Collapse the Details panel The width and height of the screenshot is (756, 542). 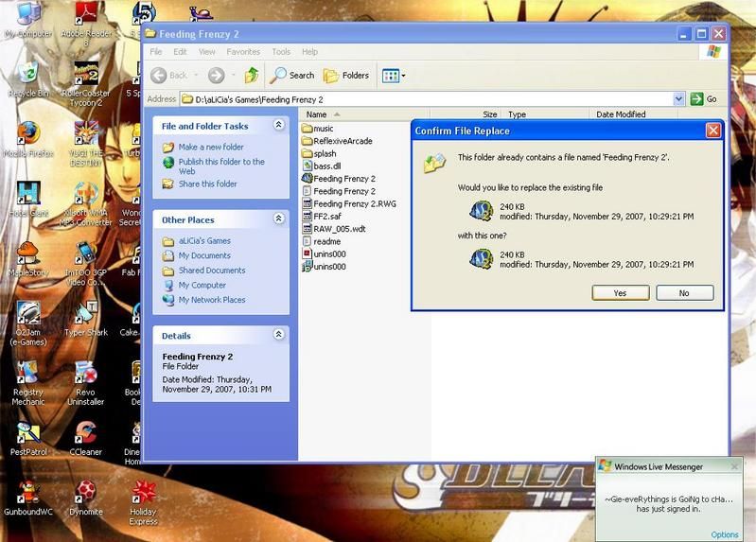coord(278,335)
